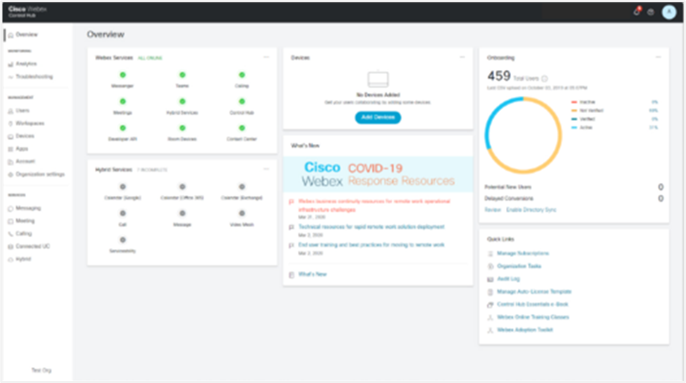Open the notifications bell icon
686x383 pixels.
637,12
